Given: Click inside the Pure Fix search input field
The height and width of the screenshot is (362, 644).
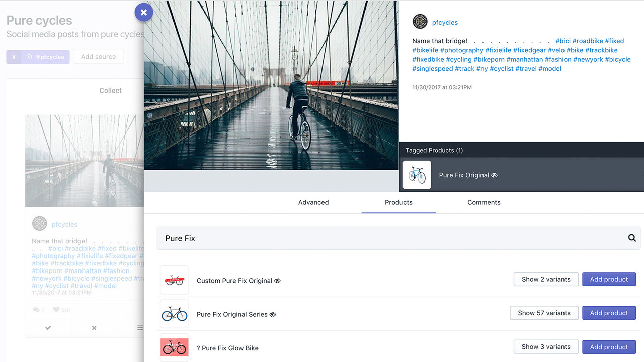Looking at the screenshot, I should (x=302, y=238).
